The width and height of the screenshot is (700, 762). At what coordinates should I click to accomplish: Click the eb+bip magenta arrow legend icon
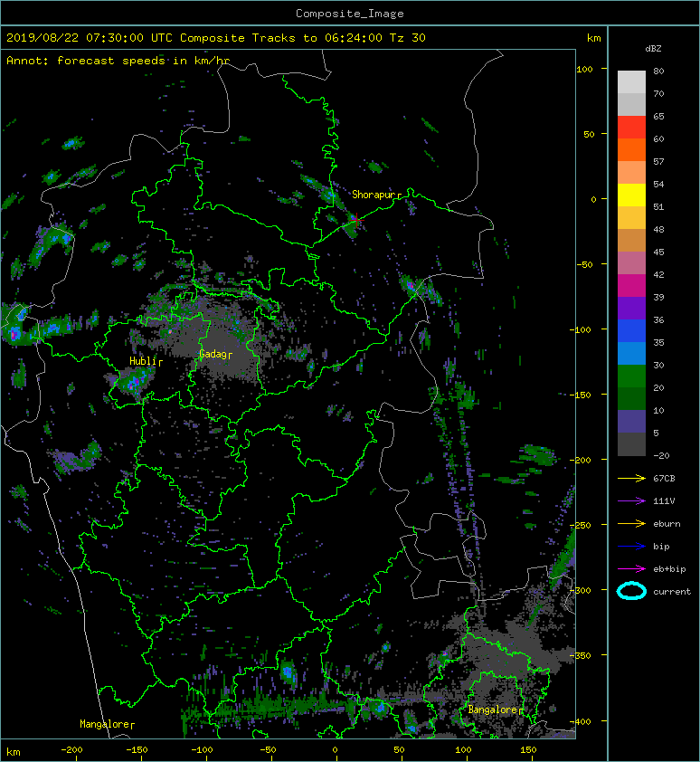pyautogui.click(x=631, y=568)
